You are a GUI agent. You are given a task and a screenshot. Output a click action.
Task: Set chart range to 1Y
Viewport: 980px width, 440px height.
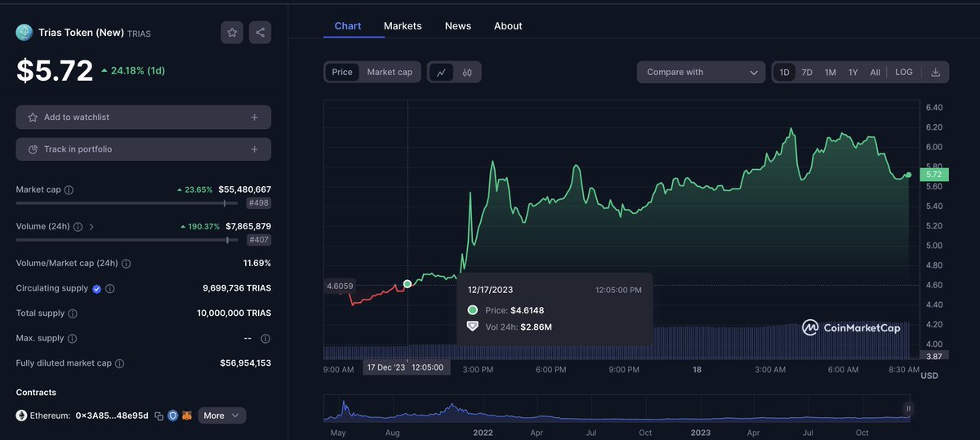point(853,72)
